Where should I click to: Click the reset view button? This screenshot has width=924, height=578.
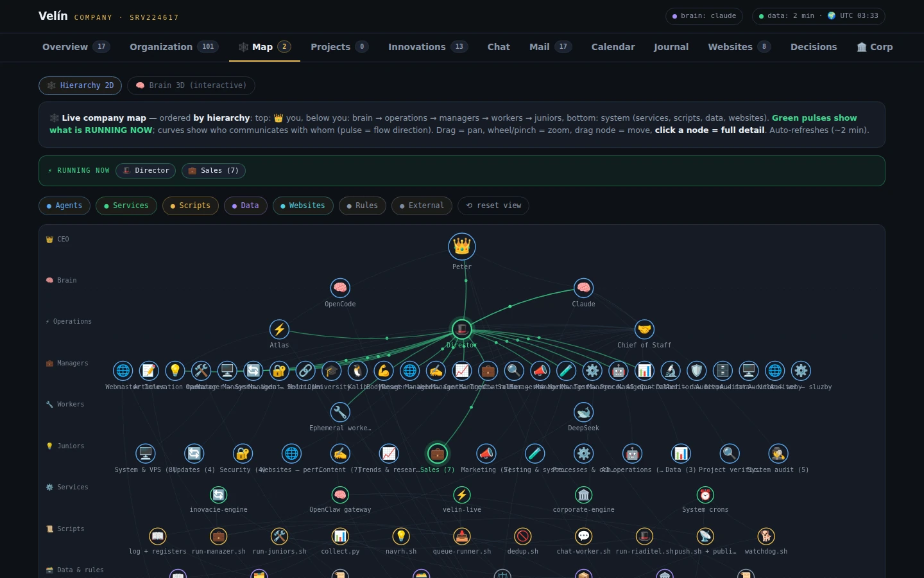(x=493, y=206)
